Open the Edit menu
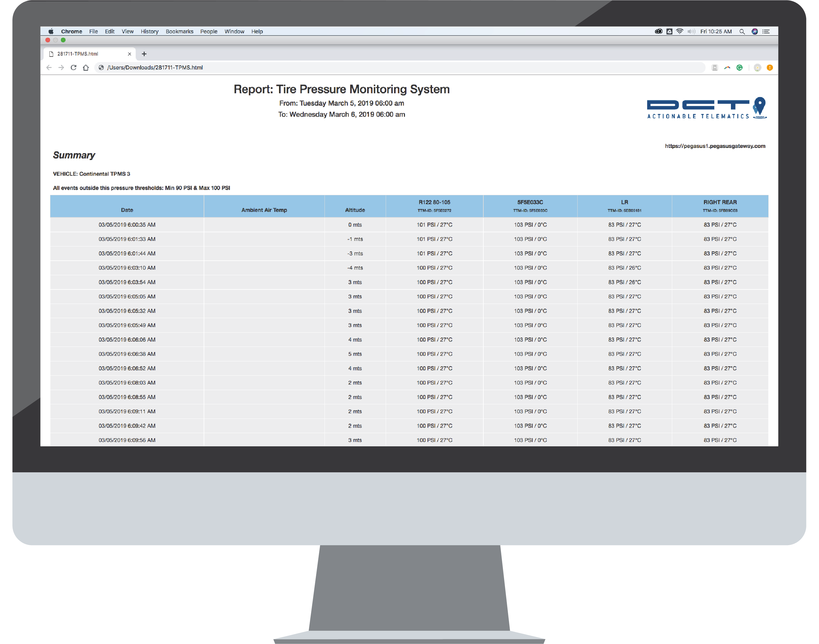Screen dimensions: 819x644 tap(110, 32)
